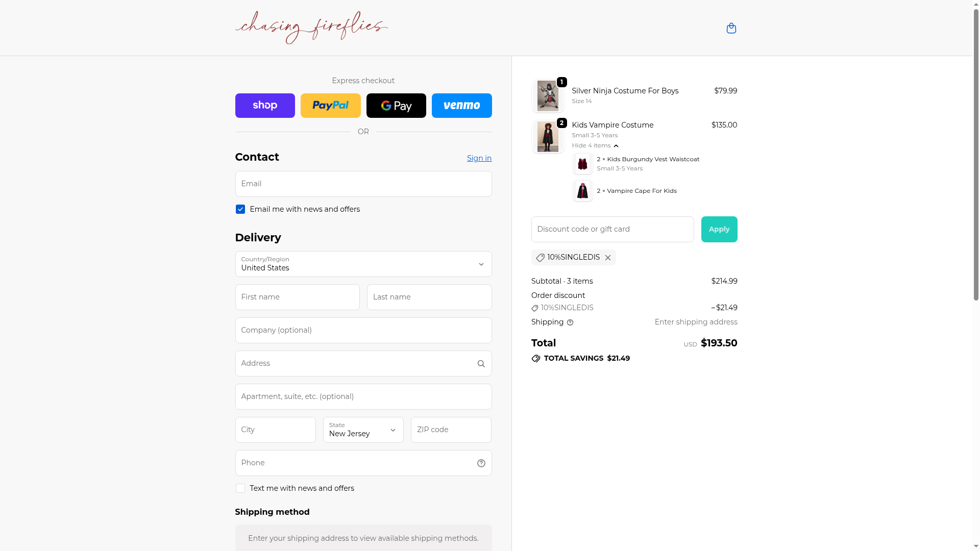Collapse the Hide 4 items expander
The width and height of the screenshot is (980, 551).
[x=595, y=145]
